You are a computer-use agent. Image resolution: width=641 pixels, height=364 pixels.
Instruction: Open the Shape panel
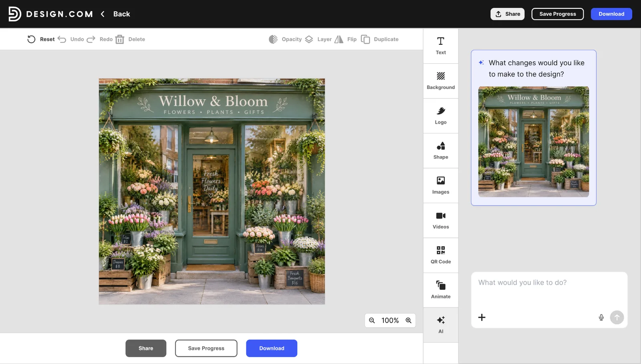tap(441, 151)
